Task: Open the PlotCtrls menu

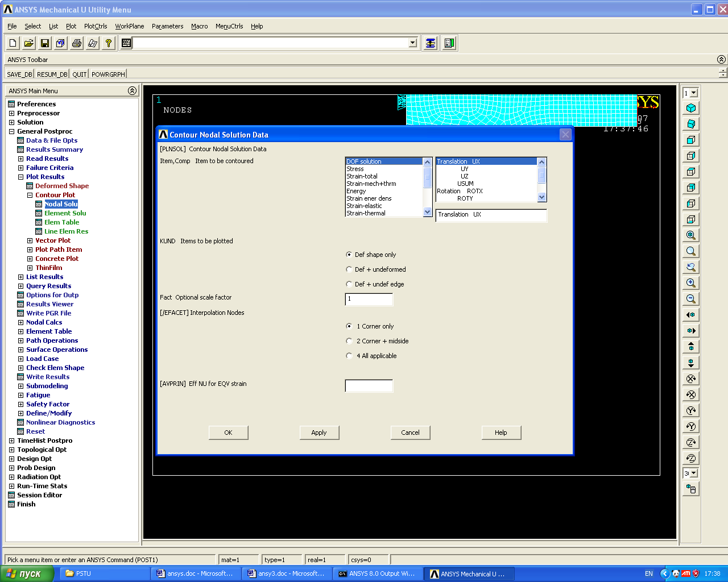Action: tap(96, 26)
